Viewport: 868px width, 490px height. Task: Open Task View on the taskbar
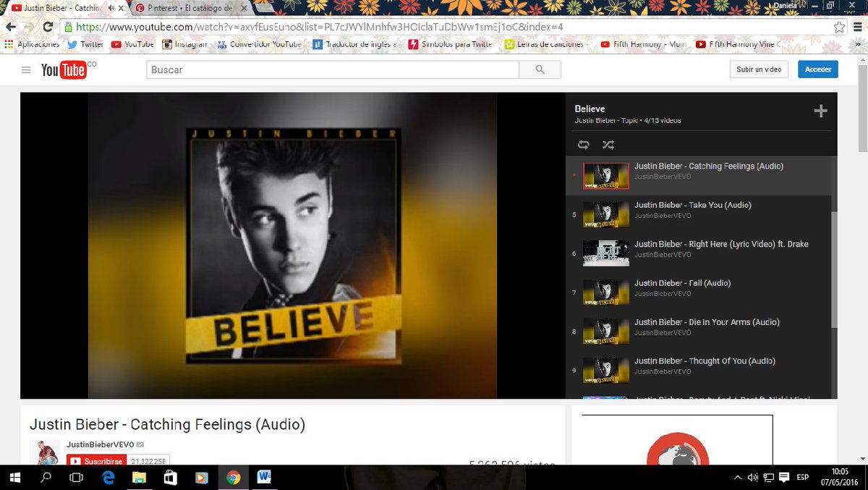(76, 478)
